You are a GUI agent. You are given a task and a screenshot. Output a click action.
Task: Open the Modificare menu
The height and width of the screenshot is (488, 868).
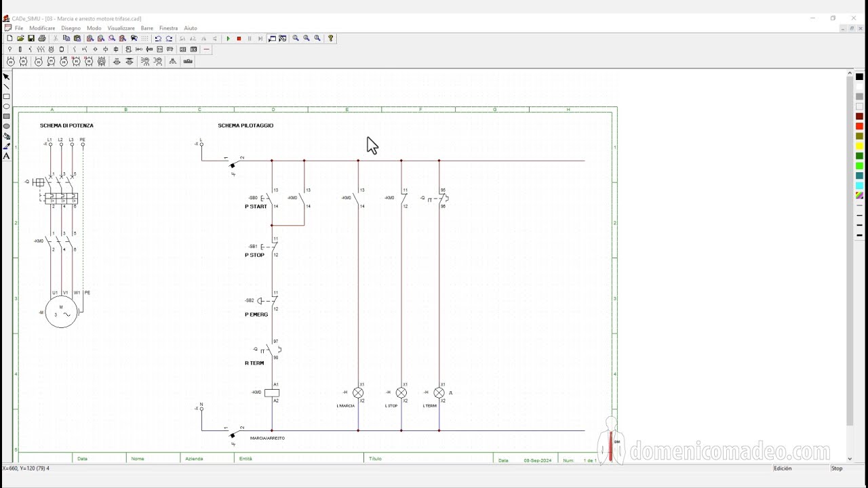click(x=42, y=28)
